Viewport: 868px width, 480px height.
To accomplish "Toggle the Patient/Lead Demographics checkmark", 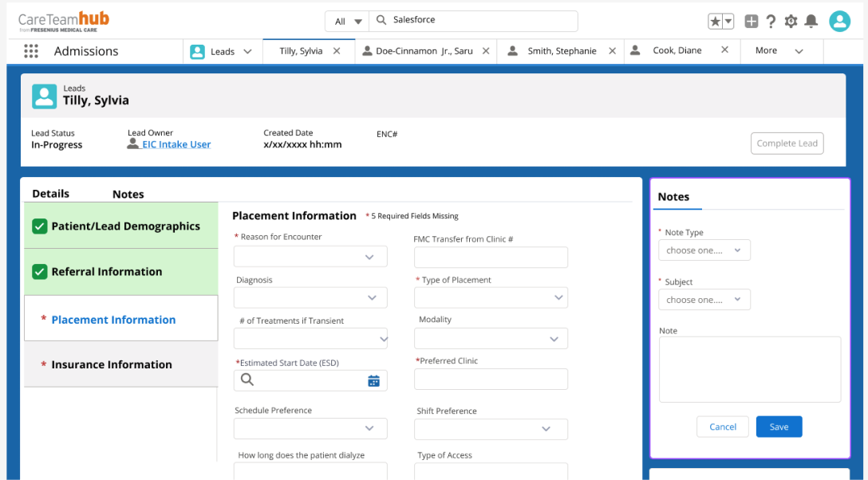I will point(40,226).
